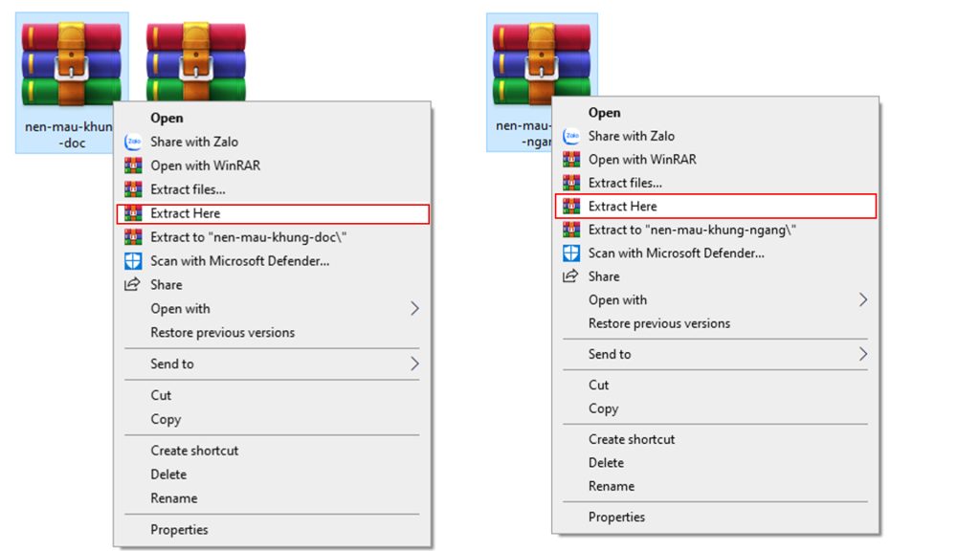
Task: Click the Share icon in the right context menu
Action: click(571, 276)
